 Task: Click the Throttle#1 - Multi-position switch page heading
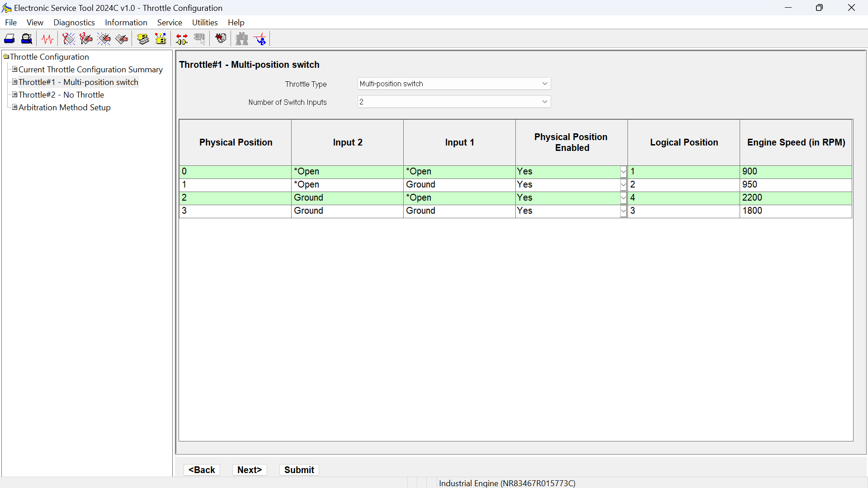point(249,65)
